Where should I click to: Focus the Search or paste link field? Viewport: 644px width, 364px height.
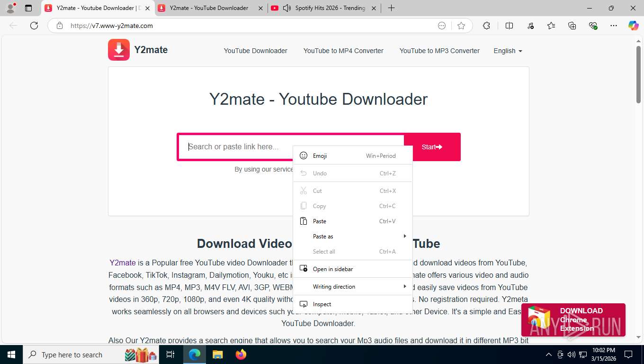[291, 147]
